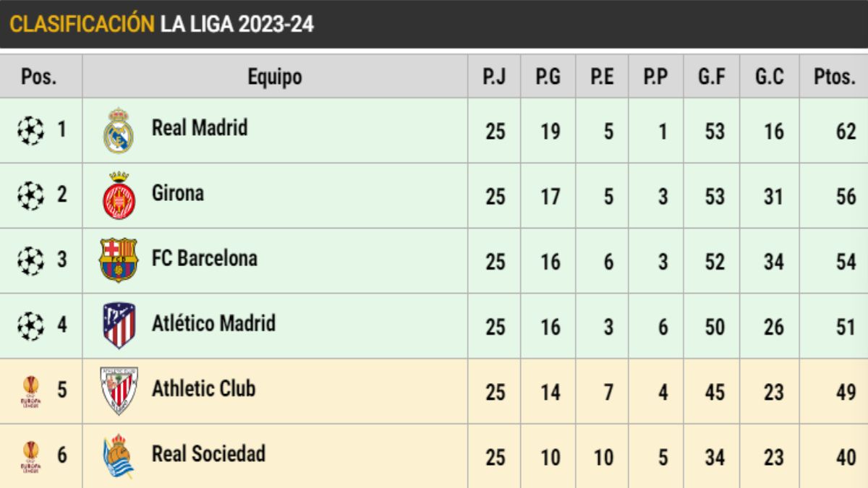
Task: Click Champions League icon beside position 1
Action: coord(30,131)
